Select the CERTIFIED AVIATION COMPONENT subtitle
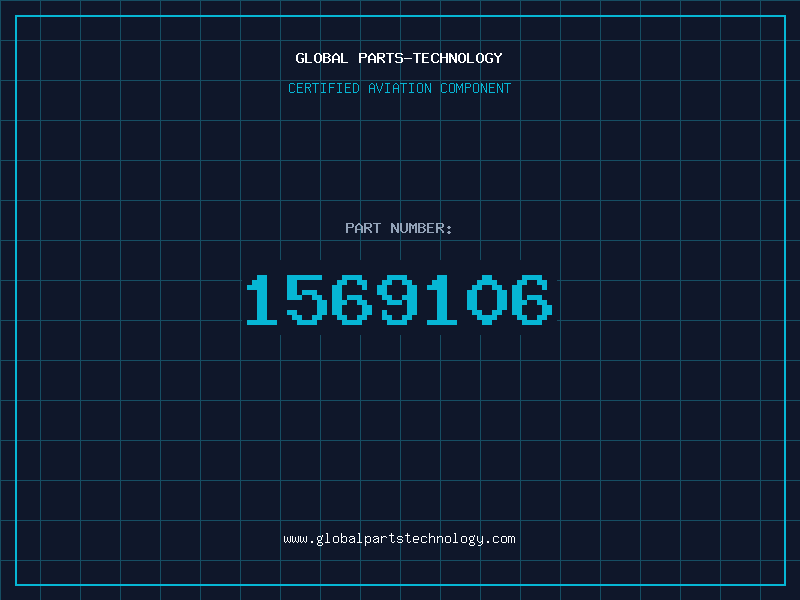Image resolution: width=800 pixels, height=600 pixels. [x=399, y=88]
